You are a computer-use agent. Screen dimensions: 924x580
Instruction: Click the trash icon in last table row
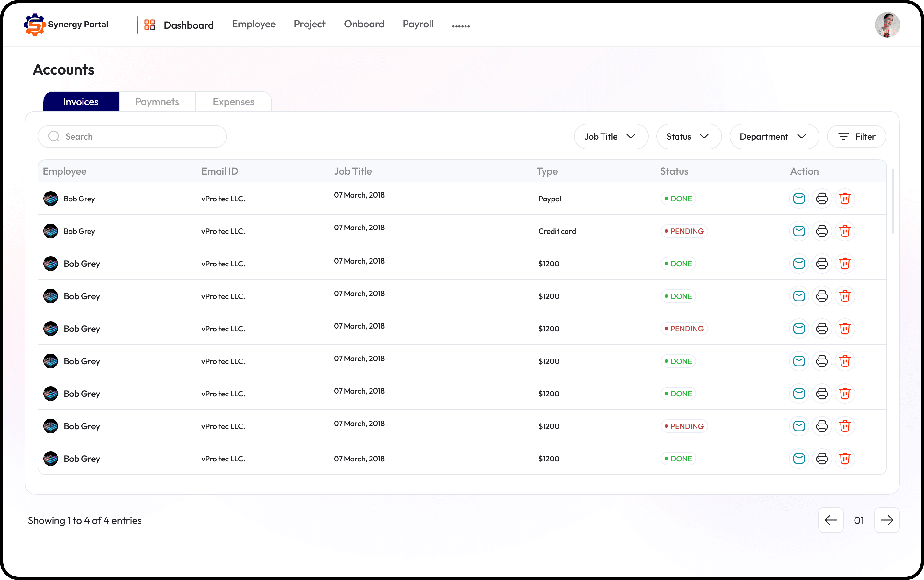pyautogui.click(x=845, y=459)
